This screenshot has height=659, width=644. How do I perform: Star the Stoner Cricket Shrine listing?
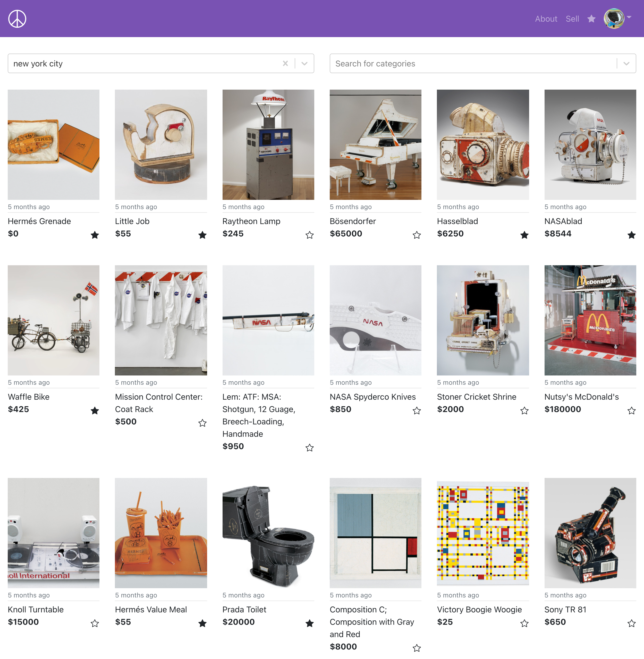524,410
